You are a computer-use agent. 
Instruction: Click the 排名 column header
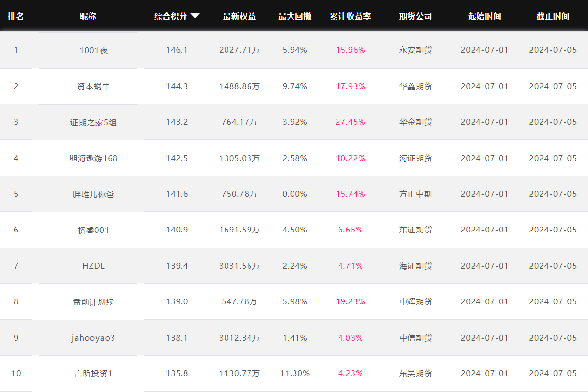[16, 16]
